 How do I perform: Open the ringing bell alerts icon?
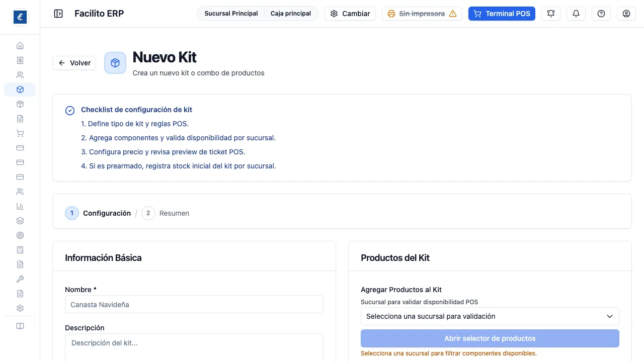[551, 14]
